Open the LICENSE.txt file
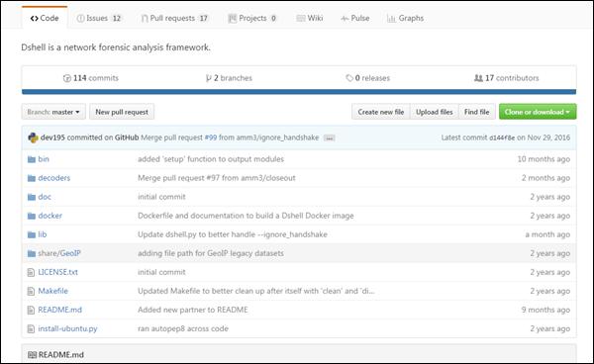Image resolution: width=594 pixels, height=364 pixels. 58,272
